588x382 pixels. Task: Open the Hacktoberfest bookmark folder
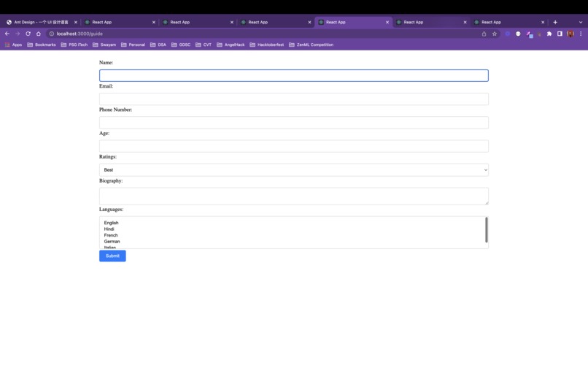267,45
